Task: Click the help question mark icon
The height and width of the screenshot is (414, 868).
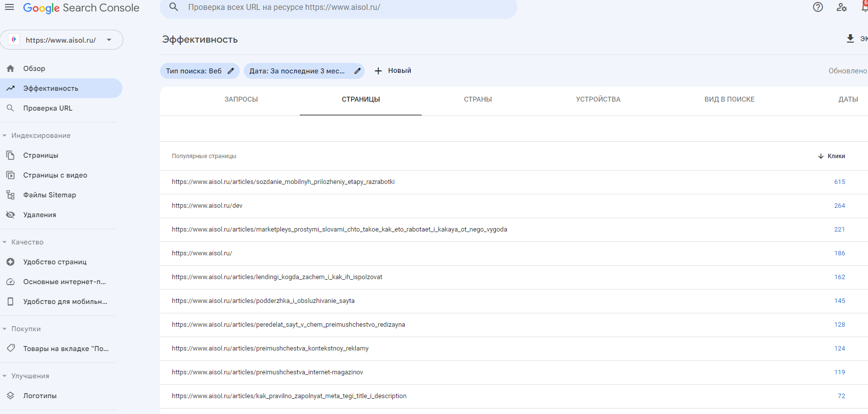Action: pos(818,7)
